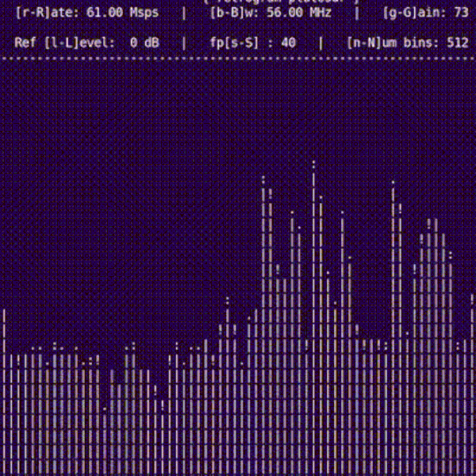Viewport: 476px width, 476px height.
Task: Click the dotted separator line below header
Action: [238, 59]
